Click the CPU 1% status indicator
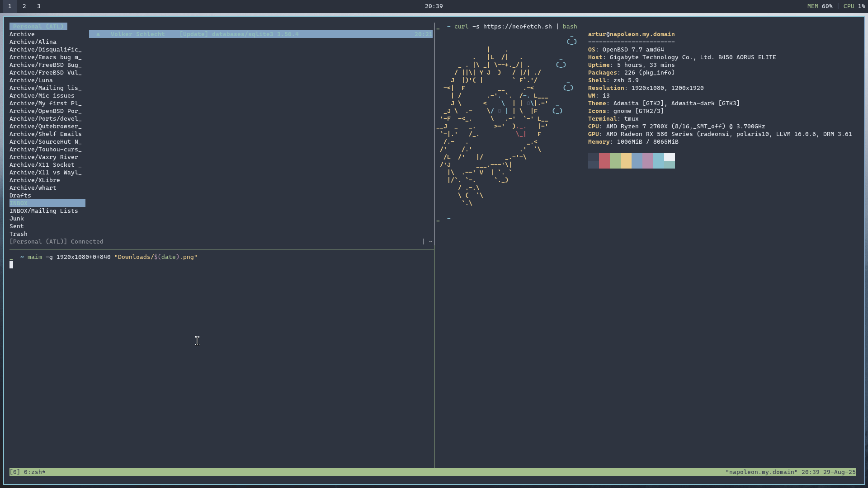Image resolution: width=868 pixels, height=488 pixels. [854, 6]
